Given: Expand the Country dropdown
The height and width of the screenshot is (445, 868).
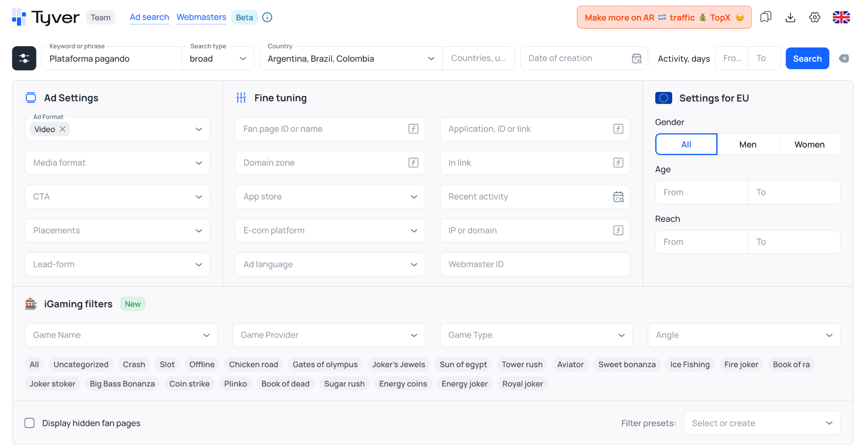Looking at the screenshot, I should (x=351, y=58).
